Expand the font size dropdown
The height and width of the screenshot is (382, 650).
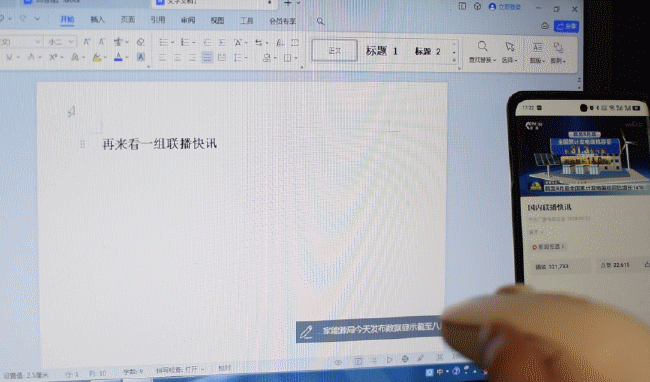(71, 42)
